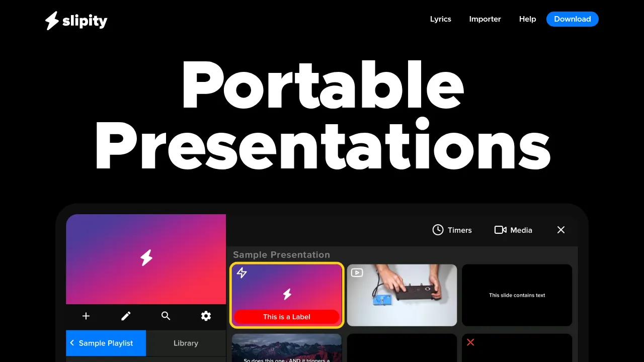Open settings via the gear icon
The width and height of the screenshot is (644, 362).
(x=206, y=316)
